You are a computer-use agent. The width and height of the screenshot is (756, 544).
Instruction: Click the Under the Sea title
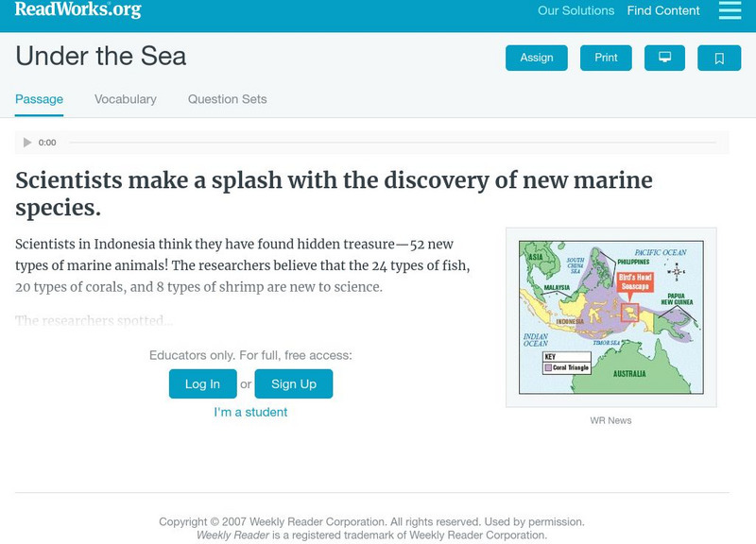coord(101,57)
